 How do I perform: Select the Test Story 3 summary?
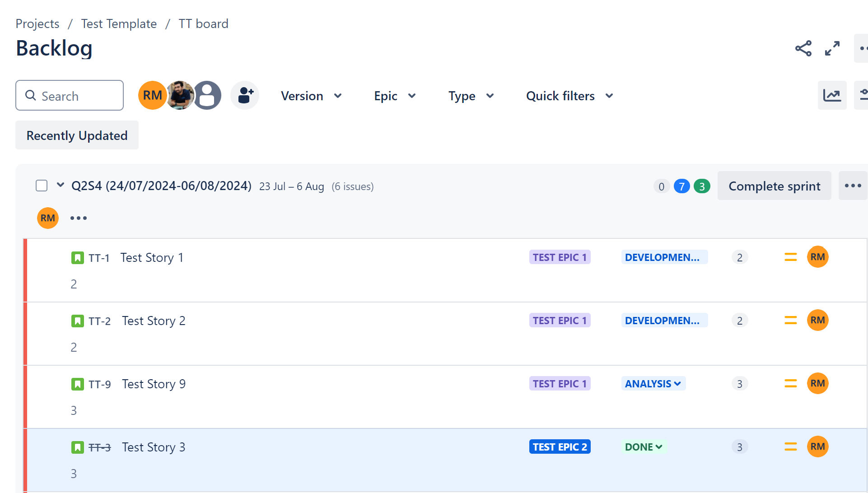tap(154, 447)
